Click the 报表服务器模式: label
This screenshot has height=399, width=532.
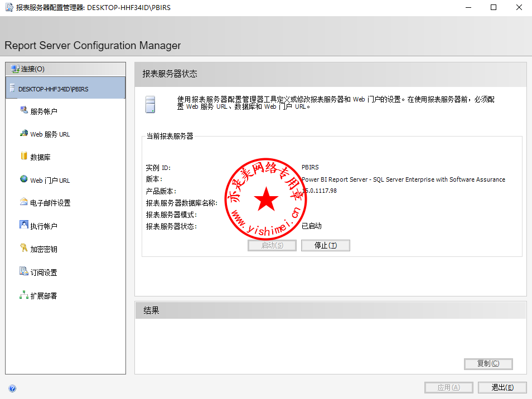(171, 215)
